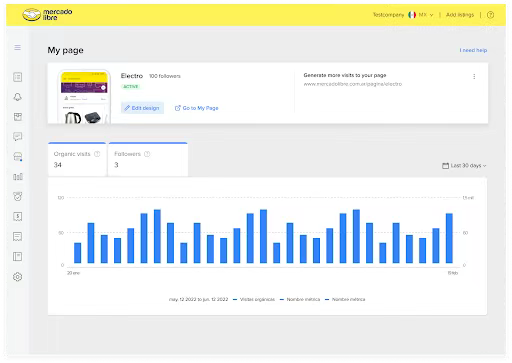Viewport: 512px width, 363px height.
Task: Open notifications bell in sidebar
Action: point(18,97)
